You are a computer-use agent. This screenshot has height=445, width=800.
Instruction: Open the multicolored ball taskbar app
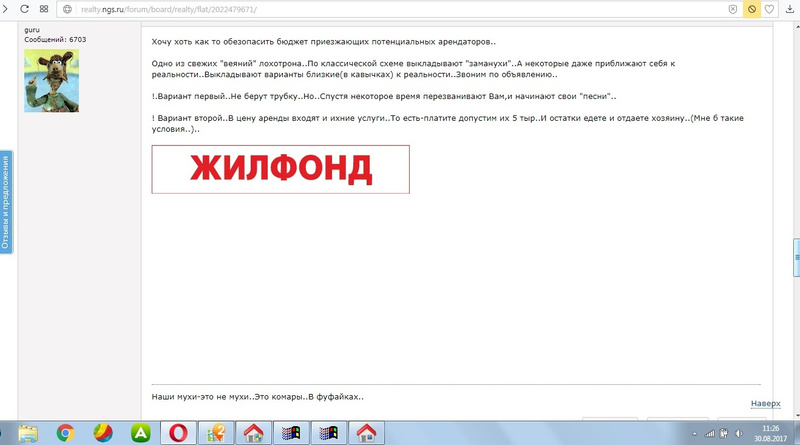tap(103, 433)
